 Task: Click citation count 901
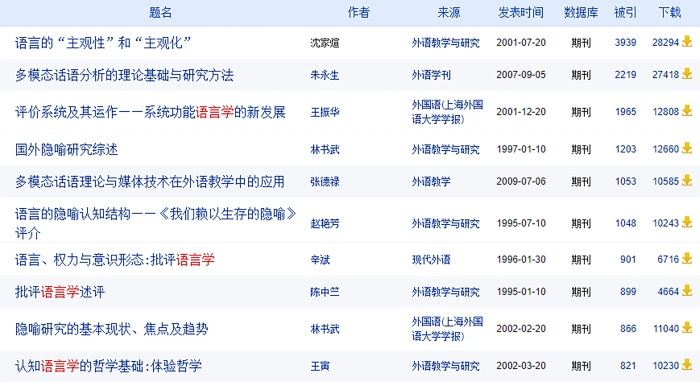point(628,259)
